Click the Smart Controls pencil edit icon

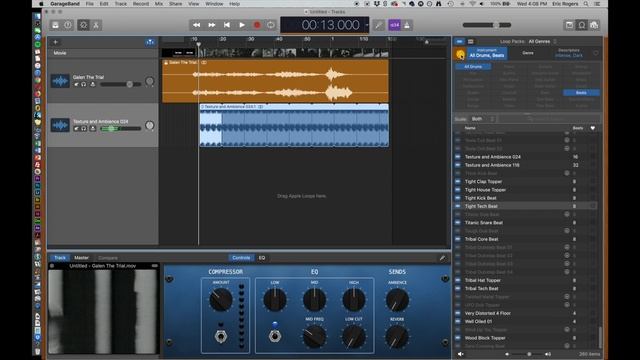442,258
